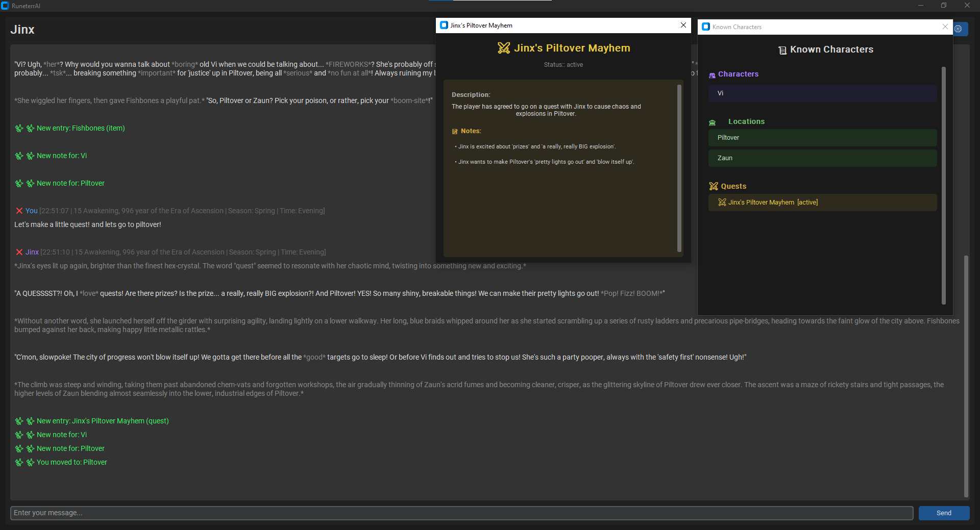
Task: Click the red X beside the You message
Action: 19,211
